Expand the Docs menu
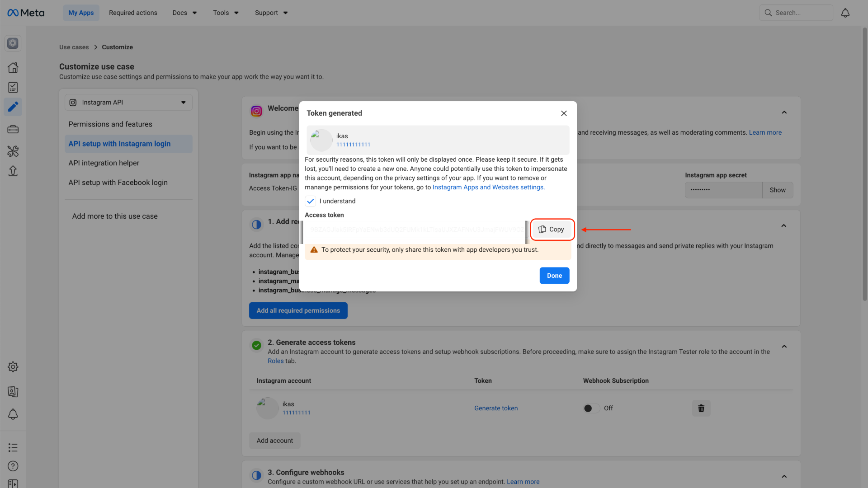This screenshot has height=488, width=868. pos(184,13)
